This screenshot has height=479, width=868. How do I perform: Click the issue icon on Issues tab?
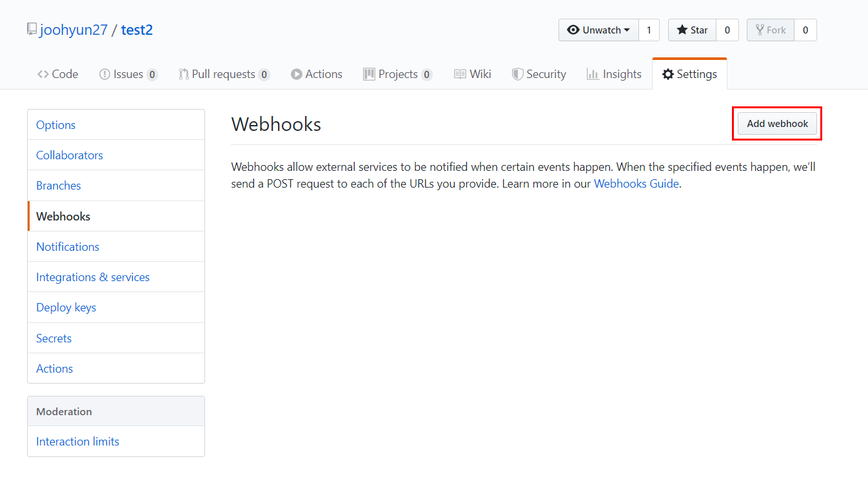(104, 74)
